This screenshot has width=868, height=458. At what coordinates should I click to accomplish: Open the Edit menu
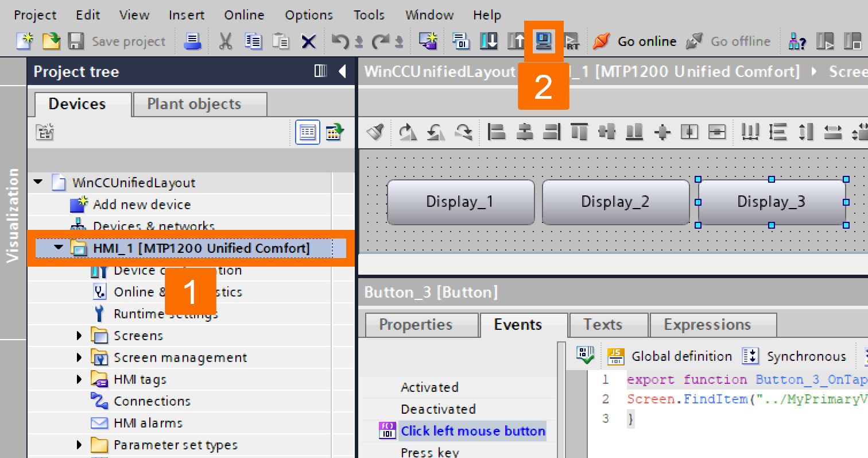(88, 15)
